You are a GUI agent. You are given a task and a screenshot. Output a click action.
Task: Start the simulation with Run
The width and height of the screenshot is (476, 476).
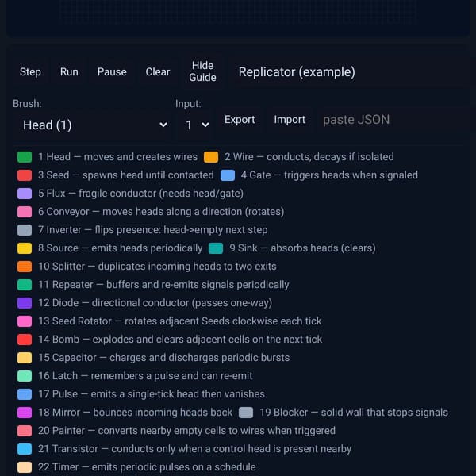pyautogui.click(x=69, y=72)
